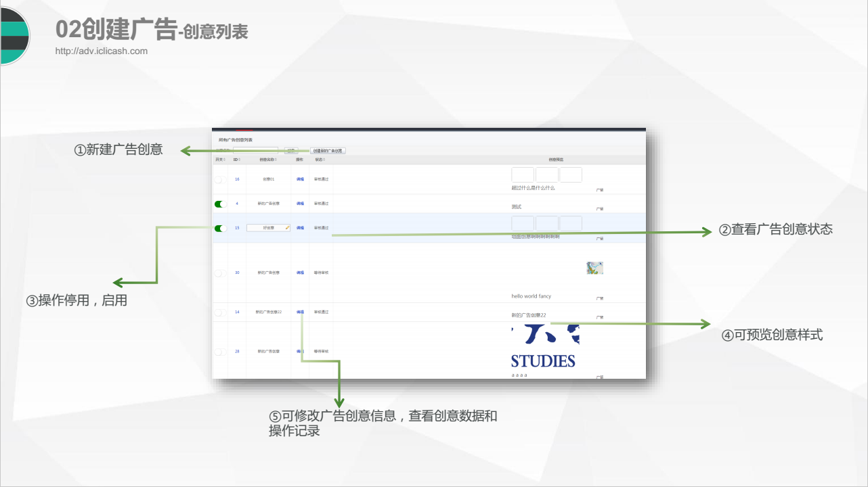Select the 所有广告创意列表 header
The height and width of the screenshot is (487, 868).
tap(236, 141)
